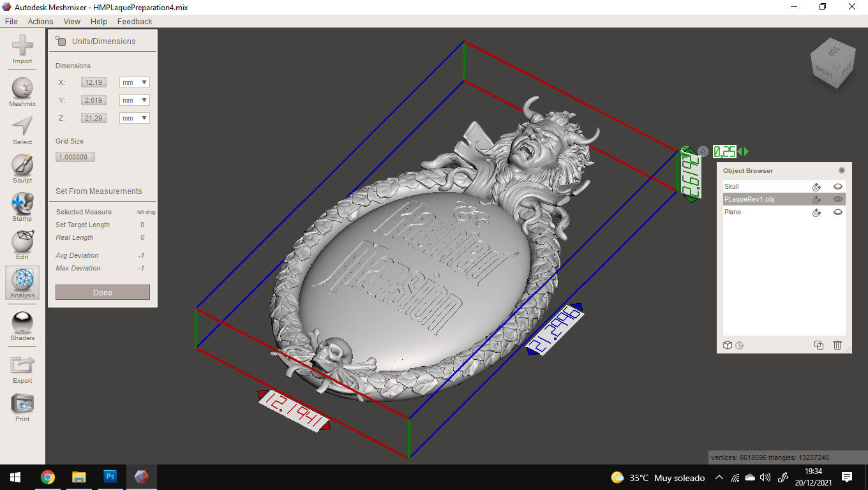The height and width of the screenshot is (490, 868).
Task: Click the cube icon in Object Browser footer
Action: click(x=728, y=345)
